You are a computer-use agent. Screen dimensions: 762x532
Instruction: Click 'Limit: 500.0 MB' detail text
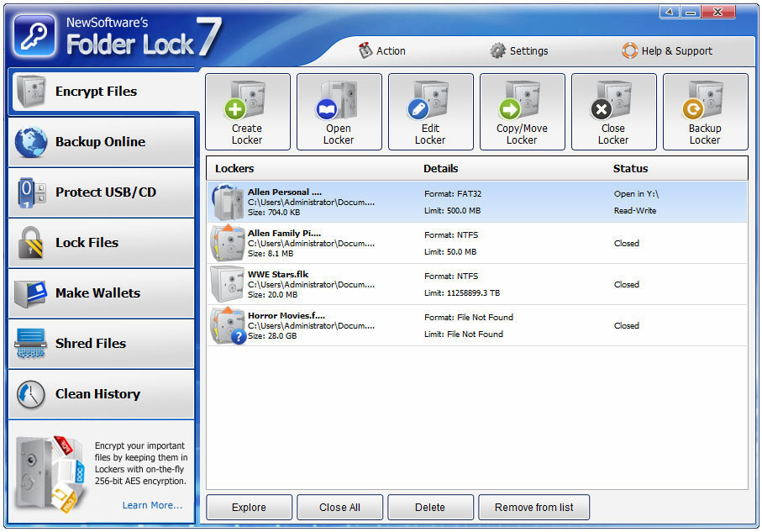[453, 211]
